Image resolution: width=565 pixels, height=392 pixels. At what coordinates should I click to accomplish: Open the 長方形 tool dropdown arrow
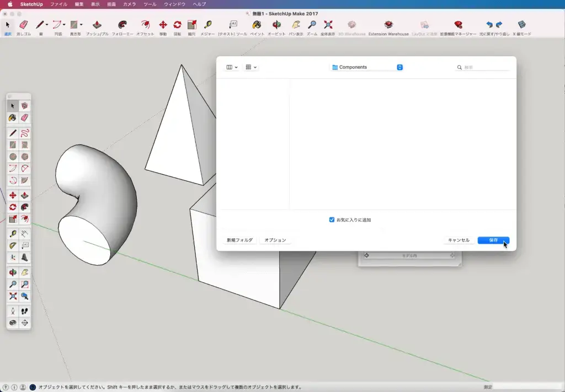[x=81, y=25]
